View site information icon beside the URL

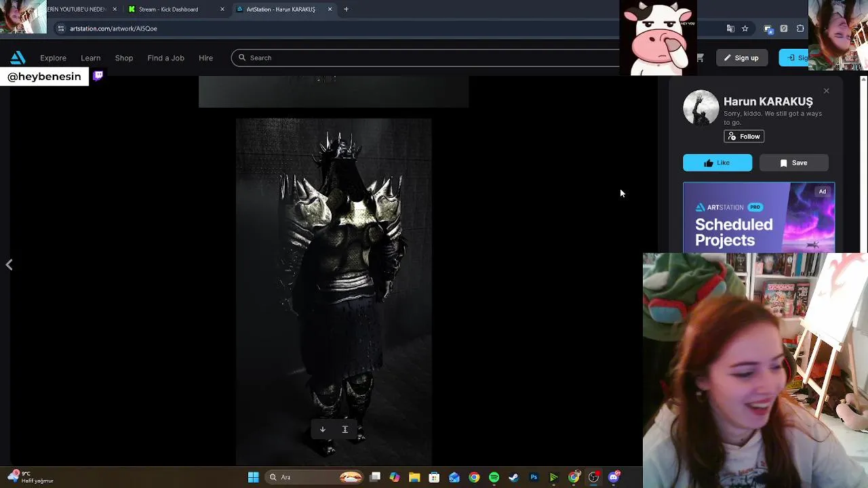(60, 28)
